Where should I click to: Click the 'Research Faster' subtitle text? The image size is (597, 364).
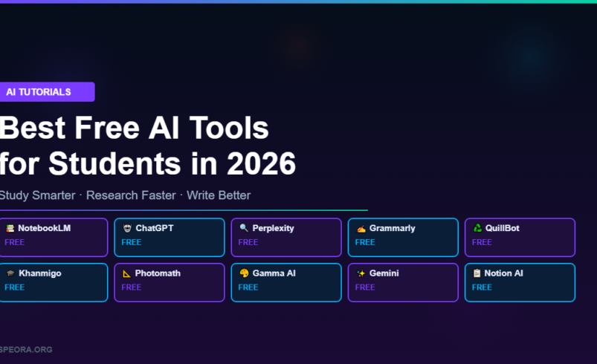(131, 195)
